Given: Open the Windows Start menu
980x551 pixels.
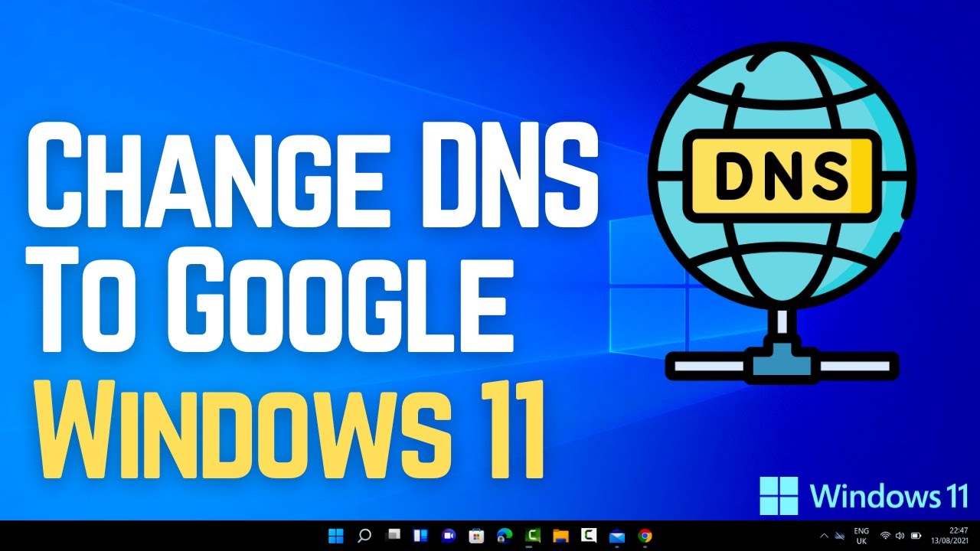Looking at the screenshot, I should click(336, 536).
